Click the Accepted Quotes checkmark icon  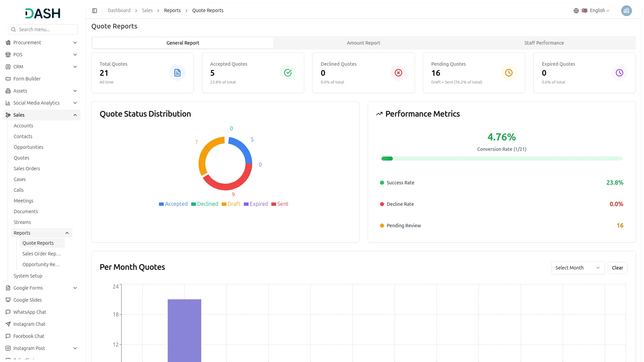(x=288, y=73)
